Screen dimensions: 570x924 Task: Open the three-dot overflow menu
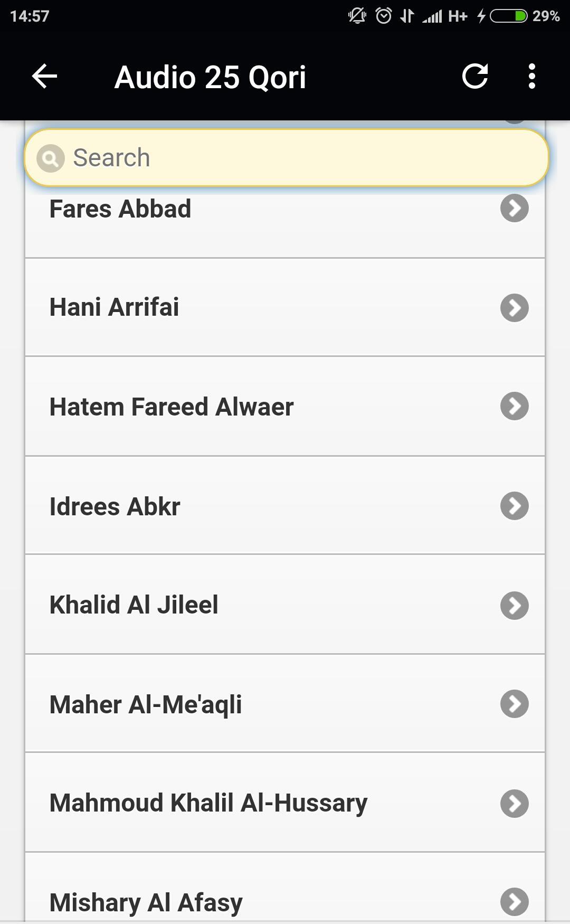point(531,77)
